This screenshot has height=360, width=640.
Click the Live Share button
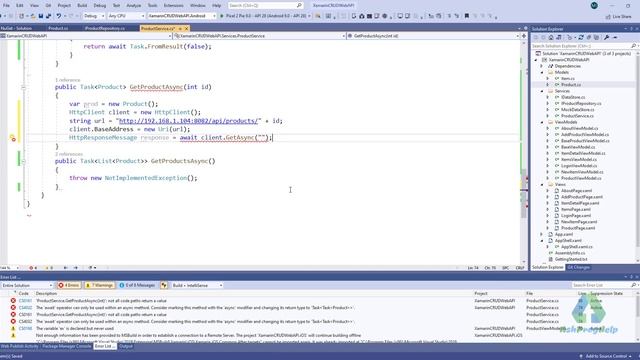[x=618, y=16]
